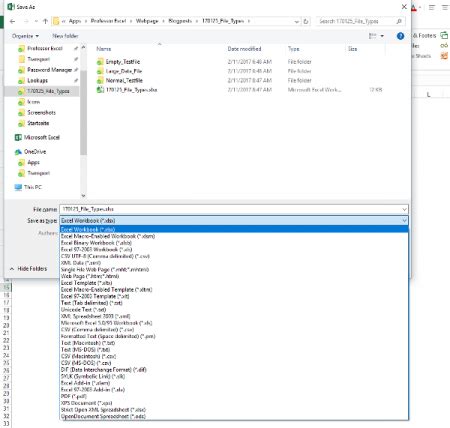Click the Forward navigation arrow
The image size is (450, 428).
tap(26, 21)
